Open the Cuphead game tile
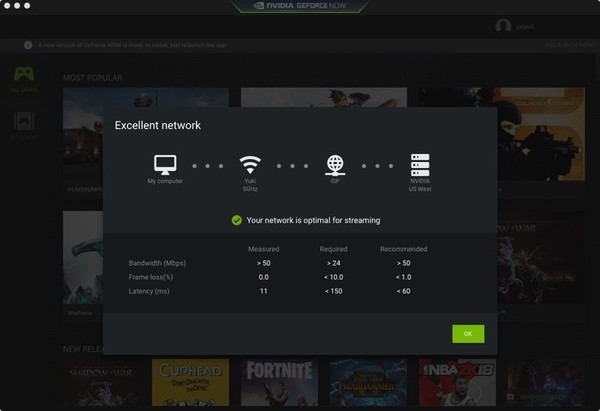600x411 pixels. [190, 382]
